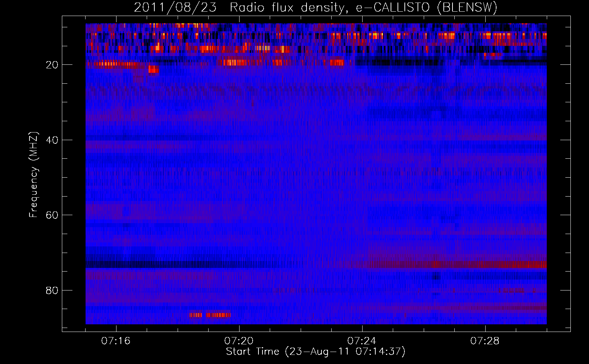Viewport: 589px width, 364px height.
Task: Select the 07:24 time tick label
Action: pos(362,341)
